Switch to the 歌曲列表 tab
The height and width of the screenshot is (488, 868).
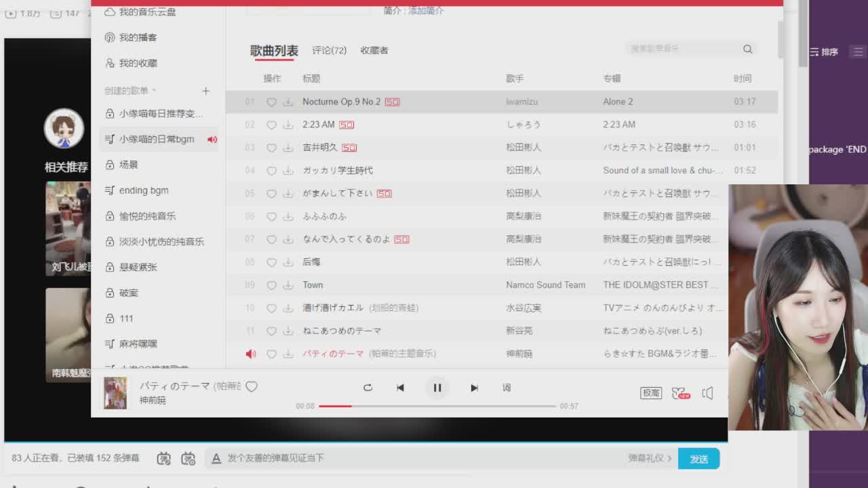274,51
